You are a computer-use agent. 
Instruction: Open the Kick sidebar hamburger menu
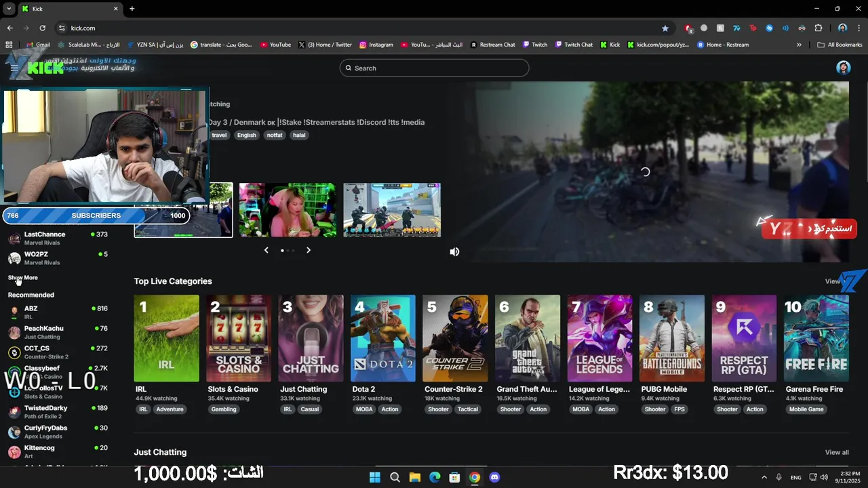coord(14,68)
